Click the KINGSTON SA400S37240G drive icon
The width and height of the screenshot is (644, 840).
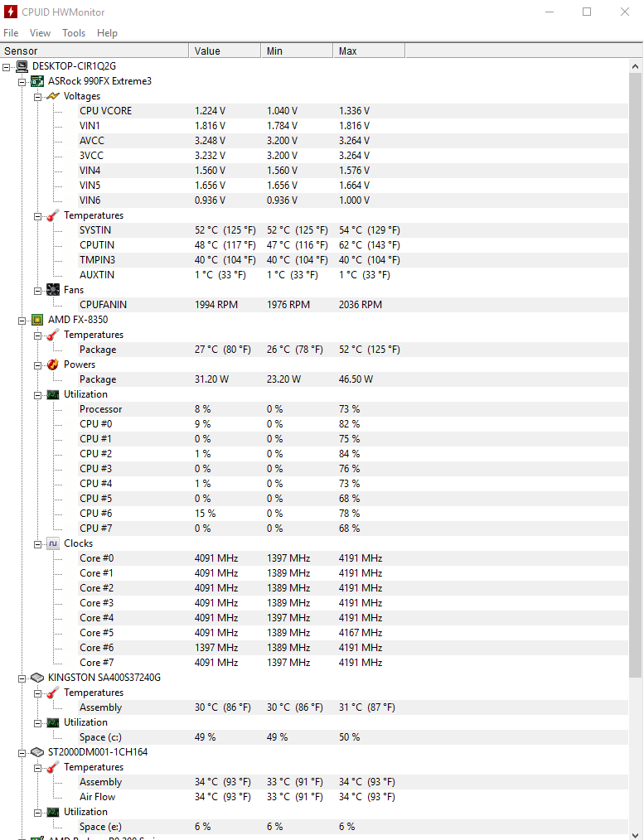(37, 678)
